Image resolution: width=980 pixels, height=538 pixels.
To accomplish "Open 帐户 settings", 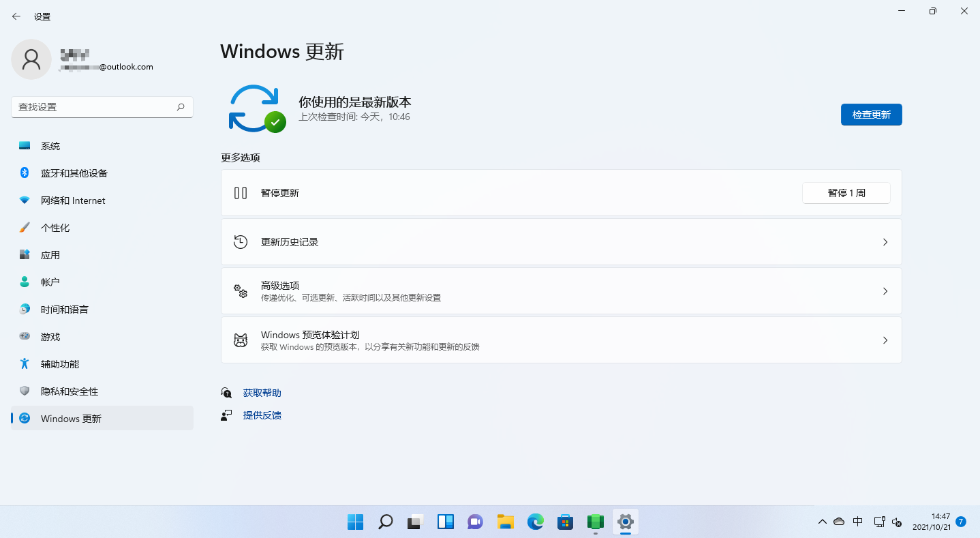I will (x=102, y=282).
